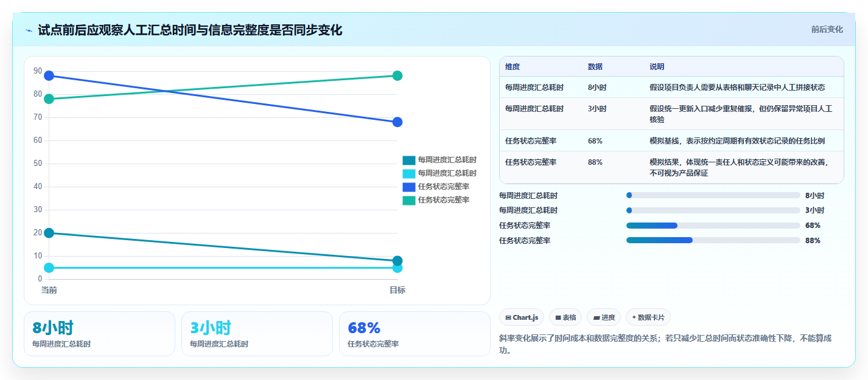This screenshot has height=380, width=868.
Task: Click the light cyan data point at 当前
Action: click(x=49, y=268)
